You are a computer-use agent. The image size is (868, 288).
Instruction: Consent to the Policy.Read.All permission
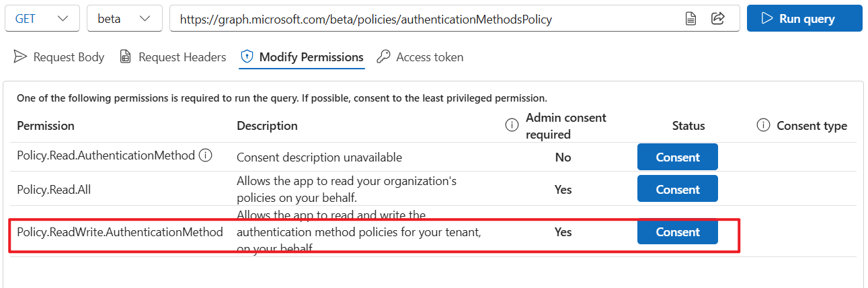[x=678, y=189]
